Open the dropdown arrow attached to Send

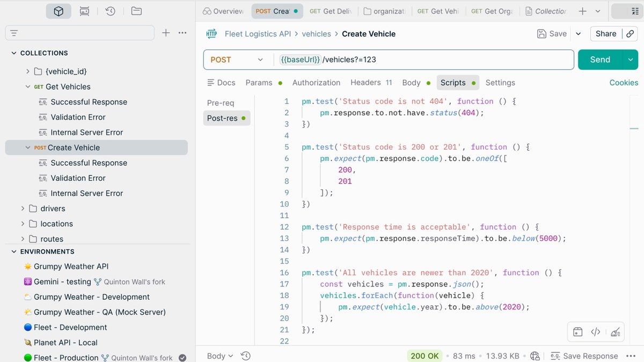[630, 60]
